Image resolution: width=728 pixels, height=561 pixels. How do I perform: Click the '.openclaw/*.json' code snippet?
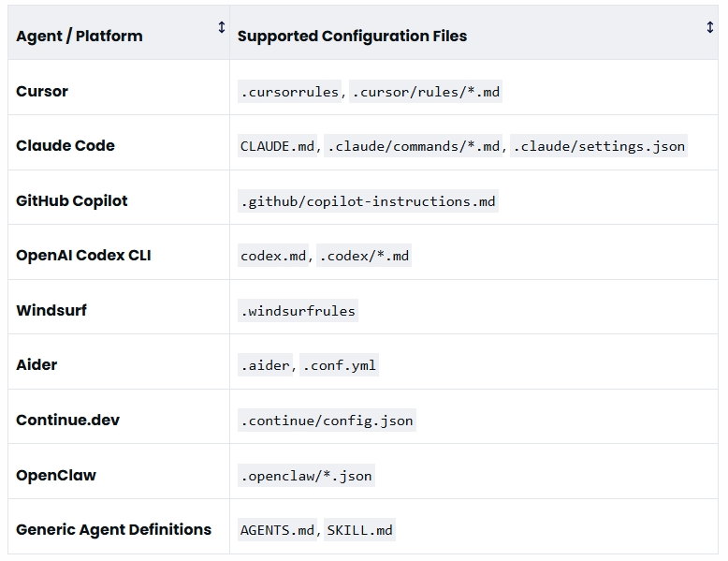(x=306, y=476)
